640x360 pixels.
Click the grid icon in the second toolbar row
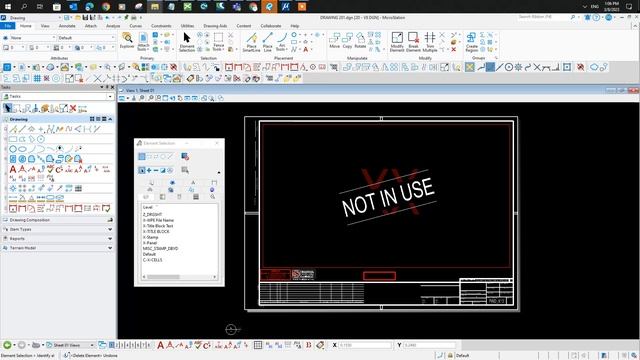tap(37, 78)
